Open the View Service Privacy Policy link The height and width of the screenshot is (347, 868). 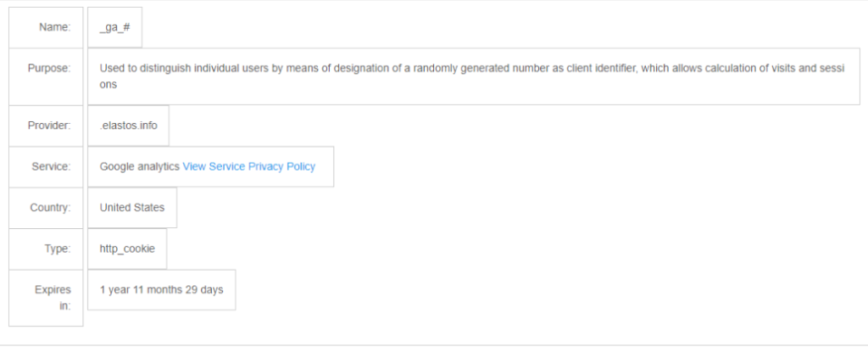click(248, 166)
